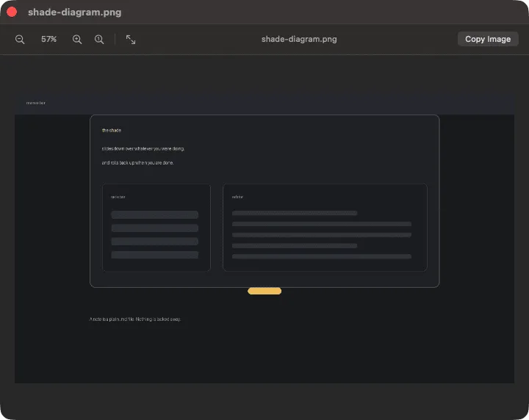Click the 'A note is a plain .md file' caption

[x=135, y=319]
